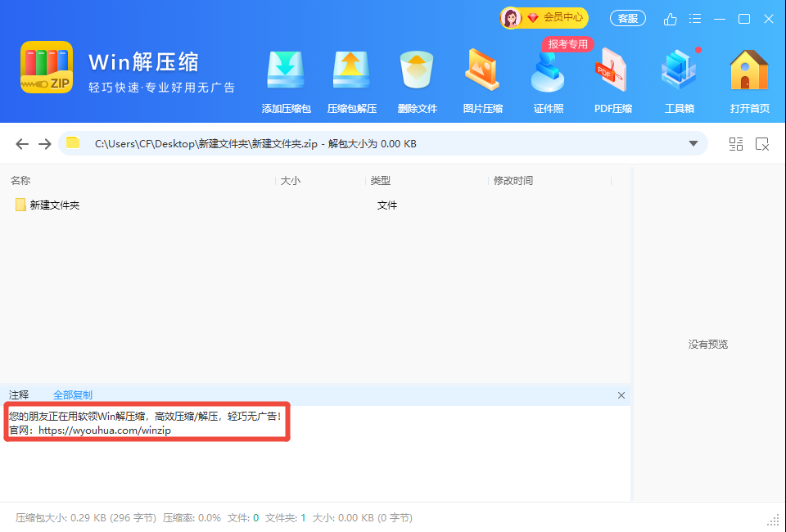This screenshot has width=786, height=532.
Task: Click the user avatar icon
Action: point(511,18)
